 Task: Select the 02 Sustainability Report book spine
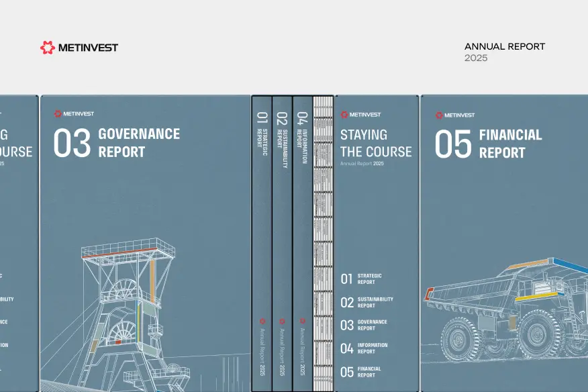click(282, 244)
